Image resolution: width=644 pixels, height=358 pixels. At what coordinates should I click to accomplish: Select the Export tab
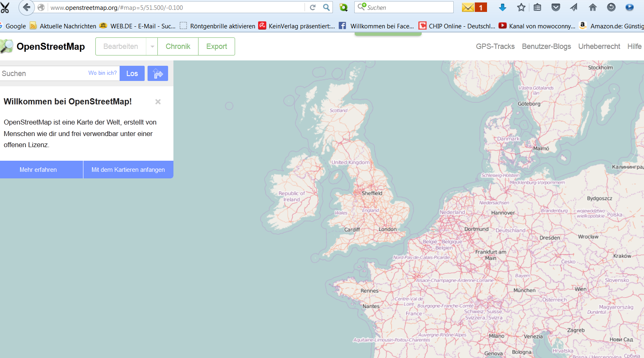point(217,46)
